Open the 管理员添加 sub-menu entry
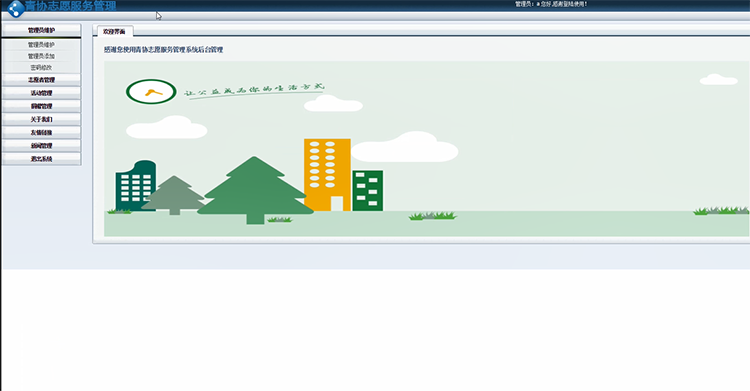This screenshot has height=391, width=750. (x=41, y=56)
